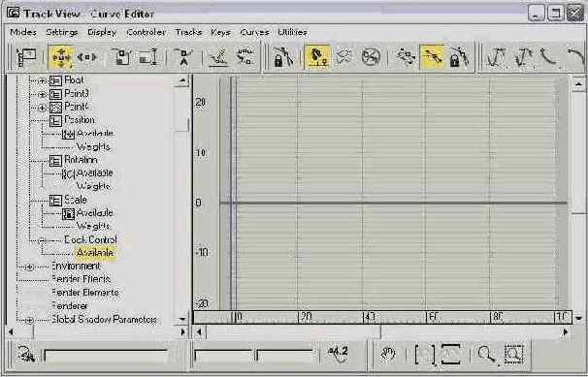
Task: Click the tree panel scroll-down arrow
Action: point(182,320)
